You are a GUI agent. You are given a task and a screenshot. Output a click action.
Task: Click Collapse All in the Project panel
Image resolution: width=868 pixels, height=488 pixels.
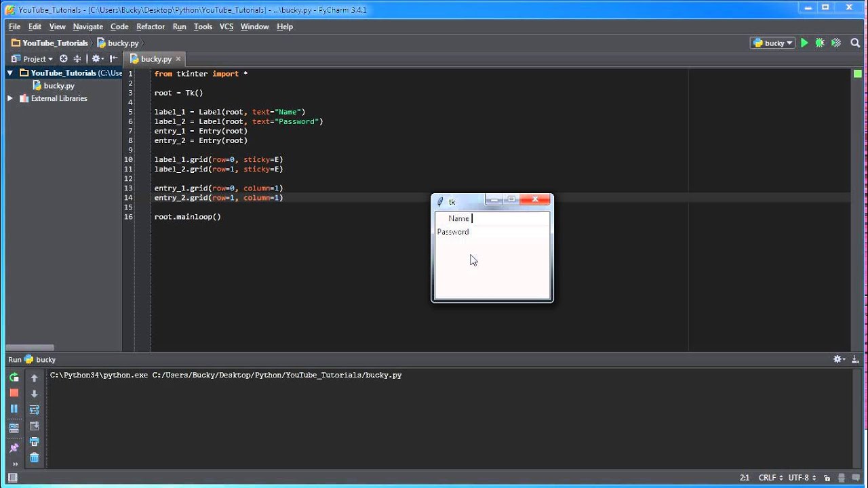pyautogui.click(x=77, y=59)
